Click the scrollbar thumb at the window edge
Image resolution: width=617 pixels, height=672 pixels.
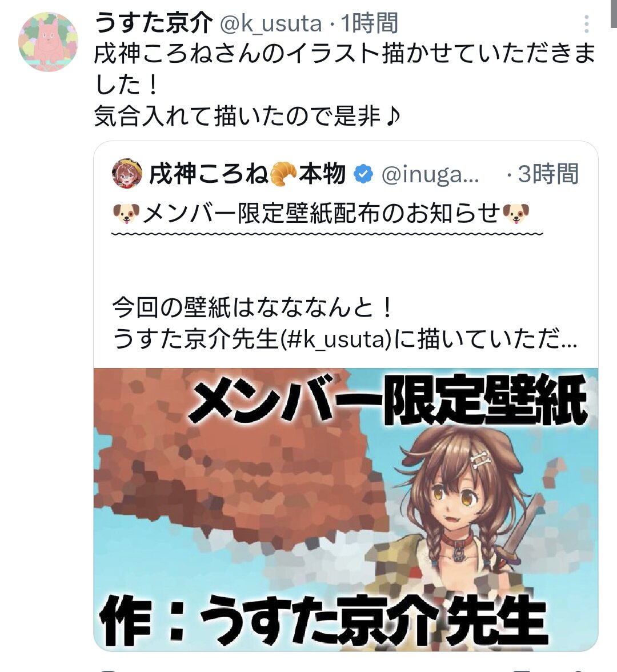(615, 14)
